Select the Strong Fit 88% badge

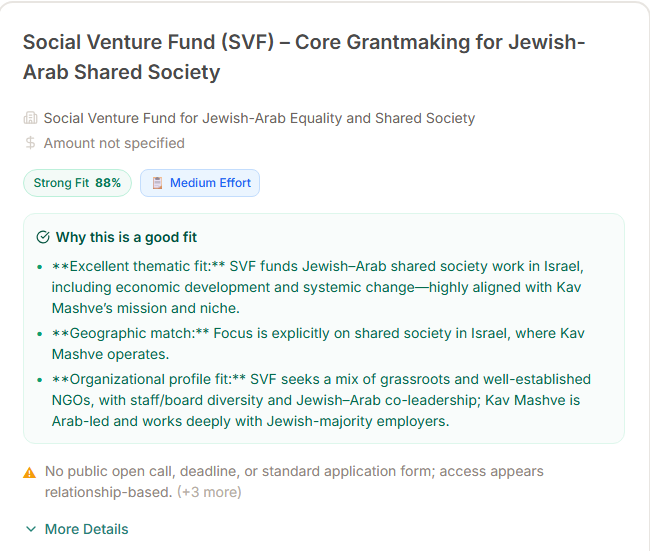(x=77, y=183)
